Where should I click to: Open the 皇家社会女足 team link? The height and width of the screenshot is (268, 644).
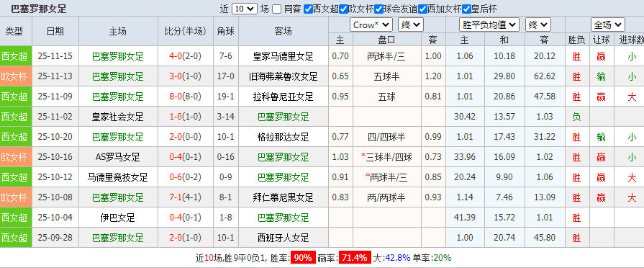pos(118,117)
